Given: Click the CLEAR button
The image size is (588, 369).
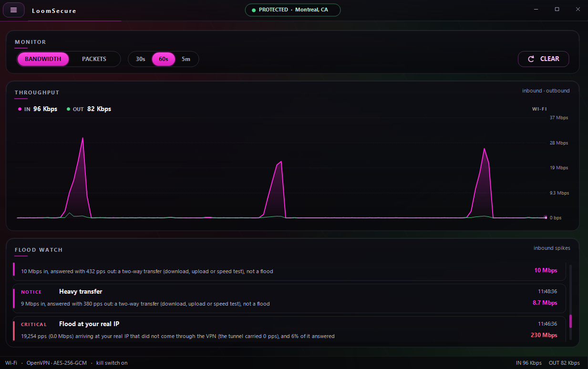Looking at the screenshot, I should tap(543, 59).
